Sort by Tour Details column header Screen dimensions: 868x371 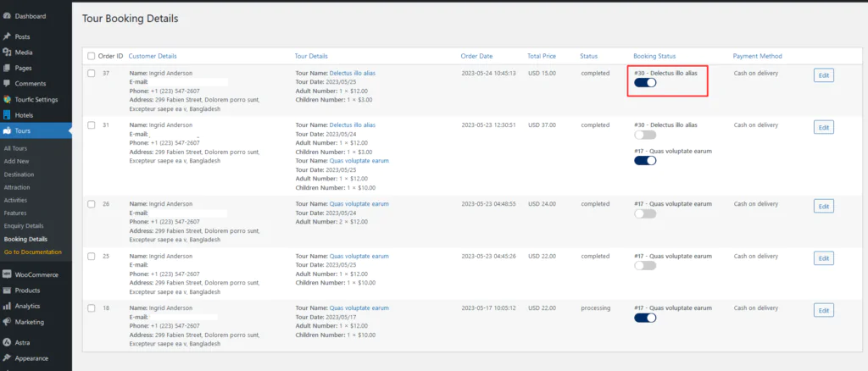[311, 56]
